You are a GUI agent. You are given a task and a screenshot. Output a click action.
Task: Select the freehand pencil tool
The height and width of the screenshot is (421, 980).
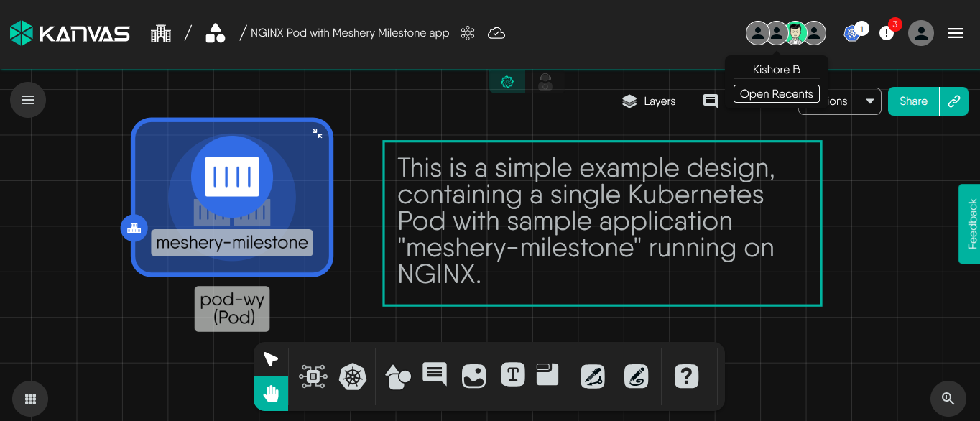point(636,376)
